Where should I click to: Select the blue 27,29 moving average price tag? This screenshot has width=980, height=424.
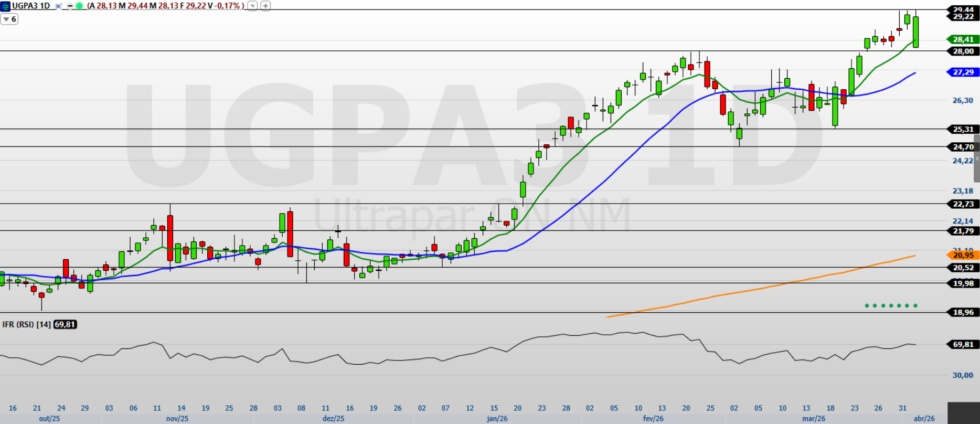tap(963, 72)
